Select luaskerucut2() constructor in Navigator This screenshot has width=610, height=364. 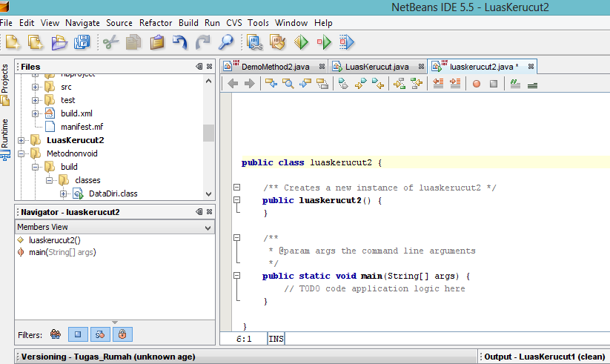(x=54, y=240)
